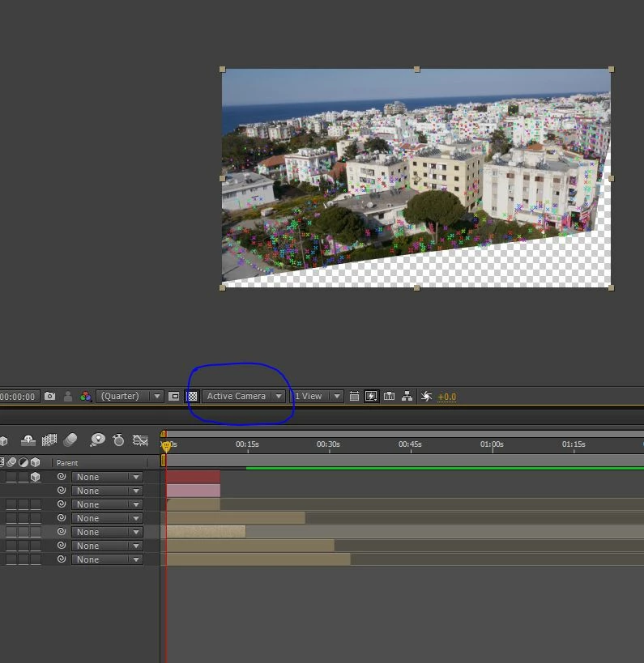Toggle the Region of Interest icon
The height and width of the screenshot is (663, 644).
click(x=174, y=396)
